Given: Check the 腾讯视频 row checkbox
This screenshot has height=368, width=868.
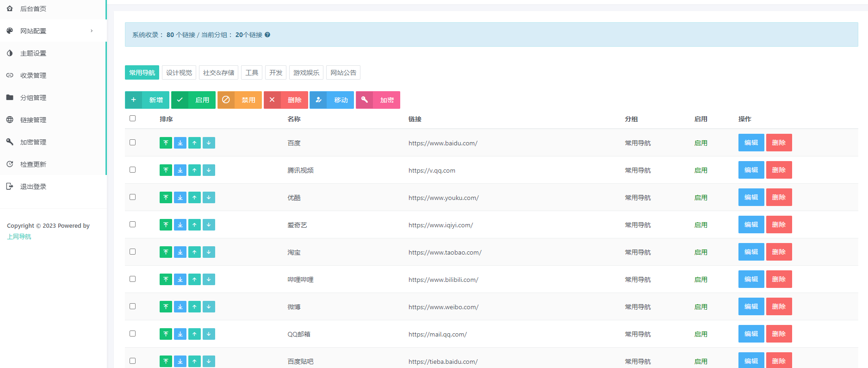Looking at the screenshot, I should [133, 170].
